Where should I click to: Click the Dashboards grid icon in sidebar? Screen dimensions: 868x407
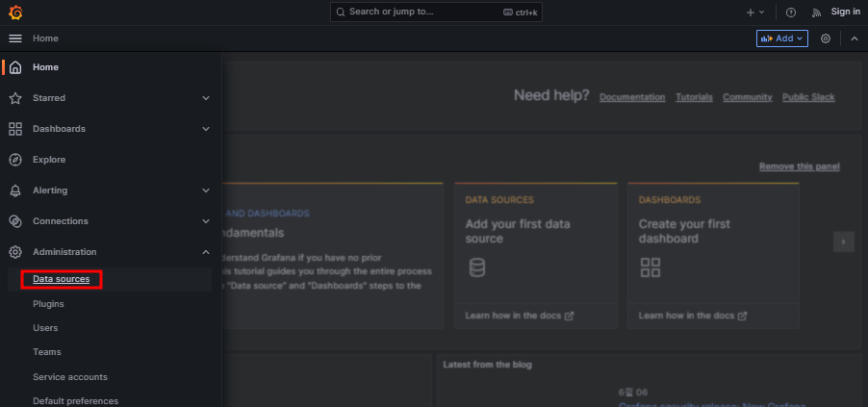coord(15,129)
